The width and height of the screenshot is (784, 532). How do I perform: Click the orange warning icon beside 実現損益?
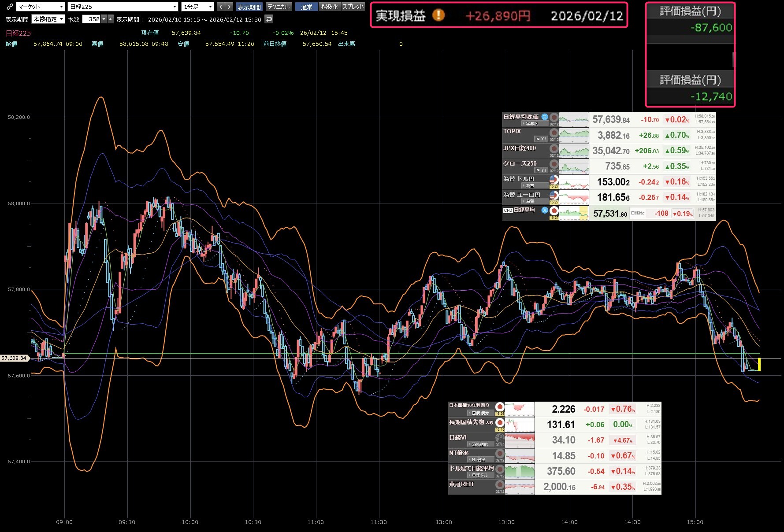438,15
